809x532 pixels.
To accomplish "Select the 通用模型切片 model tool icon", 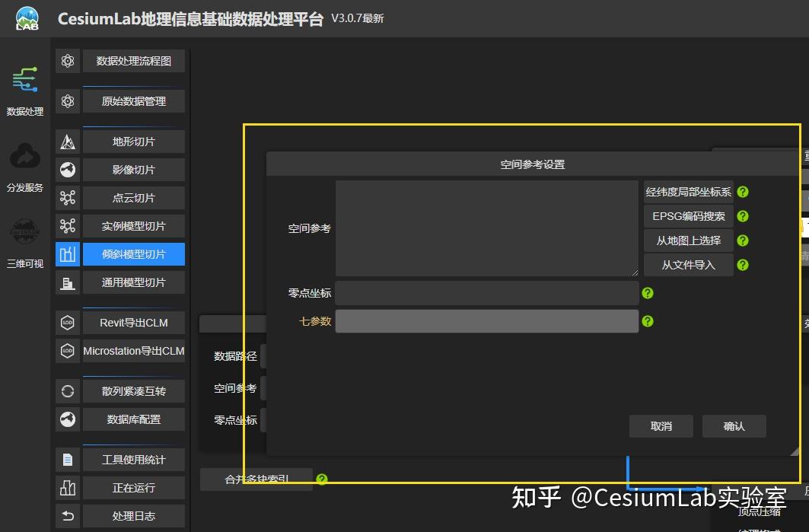I will pos(68,282).
